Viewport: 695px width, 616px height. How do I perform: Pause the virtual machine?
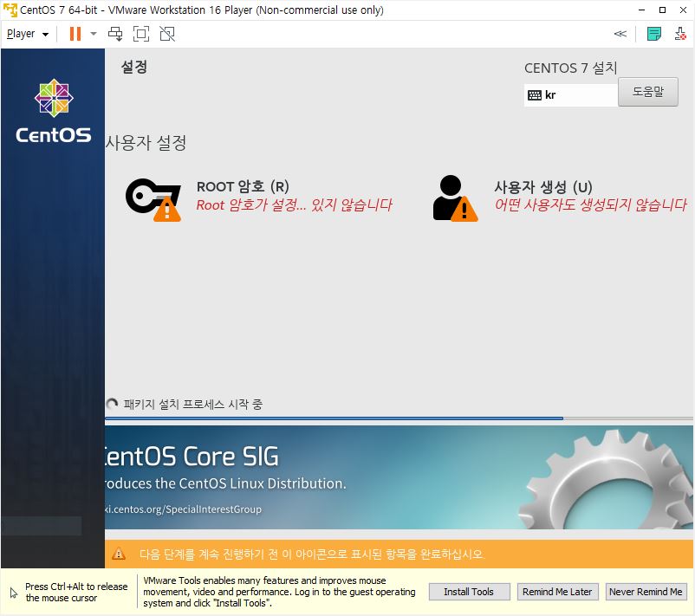click(75, 34)
